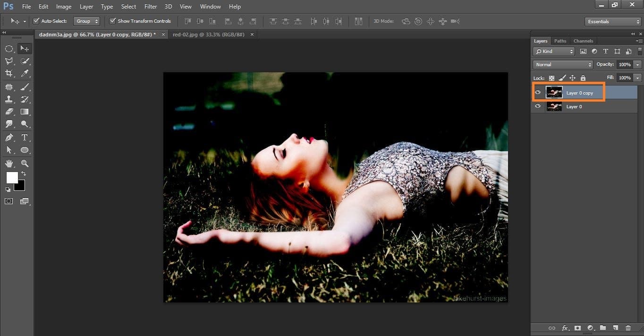Select the Layer 0 thumbnail

(554, 107)
